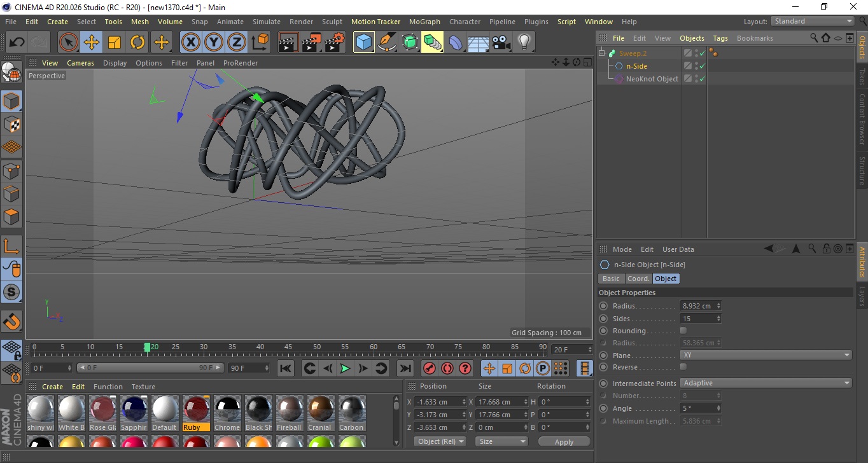Toggle Z axis lock

(237, 43)
